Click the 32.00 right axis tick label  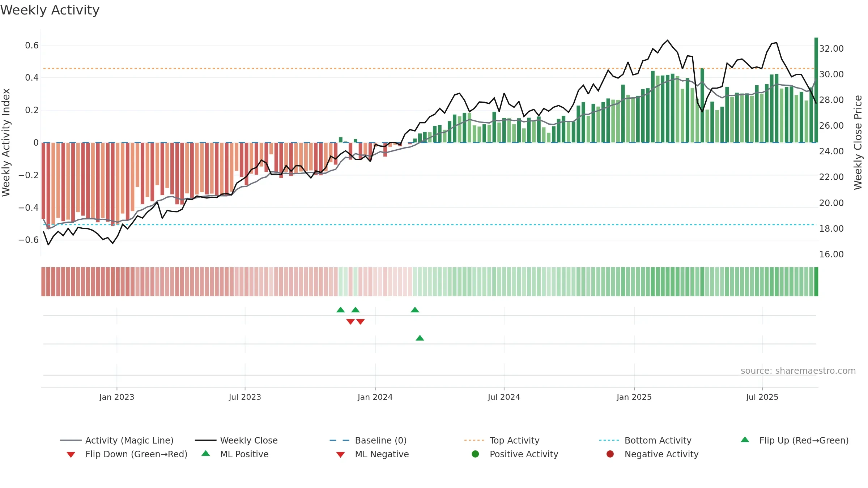(831, 48)
